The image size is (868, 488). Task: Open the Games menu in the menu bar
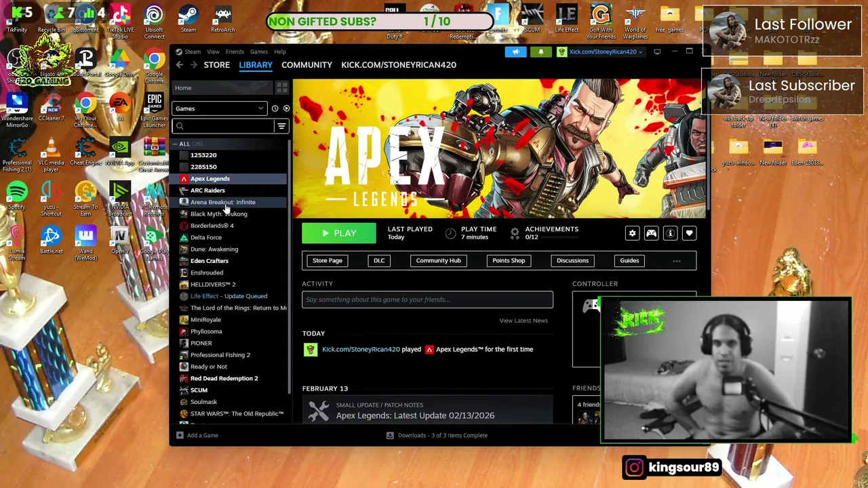coord(258,52)
